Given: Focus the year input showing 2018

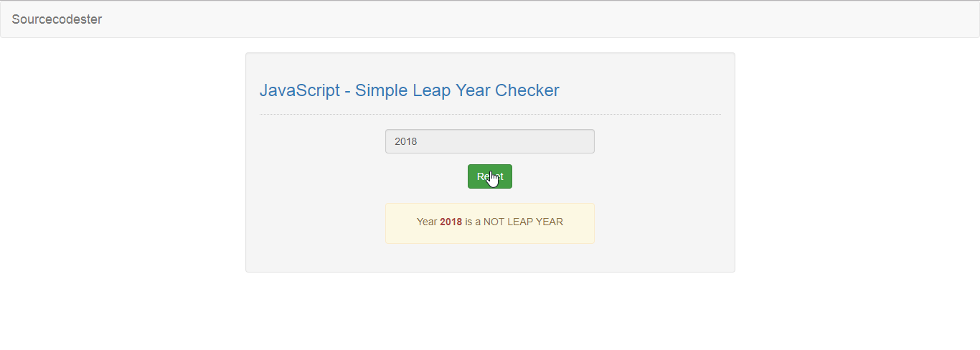Looking at the screenshot, I should coord(490,141).
